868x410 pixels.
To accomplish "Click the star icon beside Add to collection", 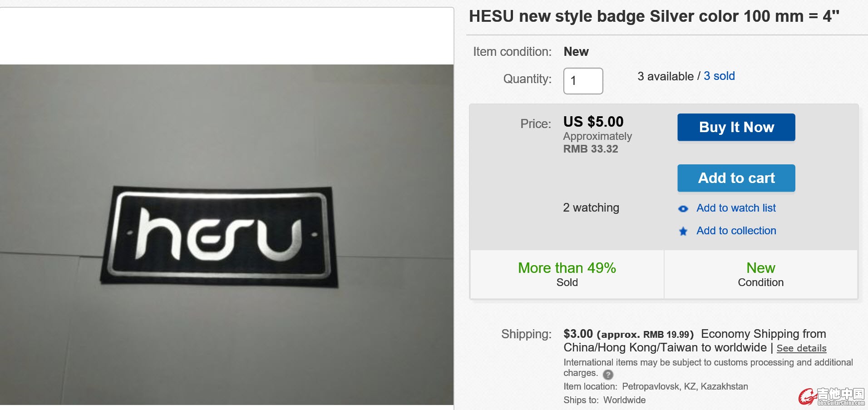I will [x=683, y=232].
